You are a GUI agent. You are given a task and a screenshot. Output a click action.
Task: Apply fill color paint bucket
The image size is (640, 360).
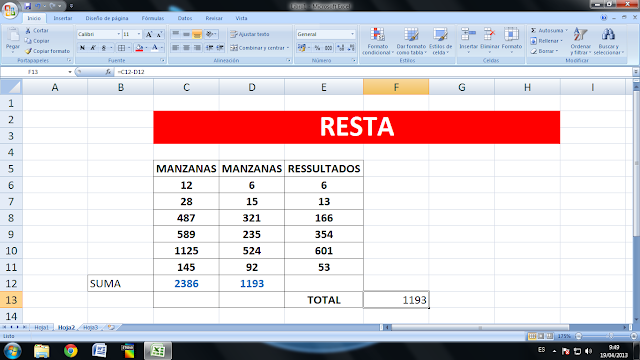(139, 48)
